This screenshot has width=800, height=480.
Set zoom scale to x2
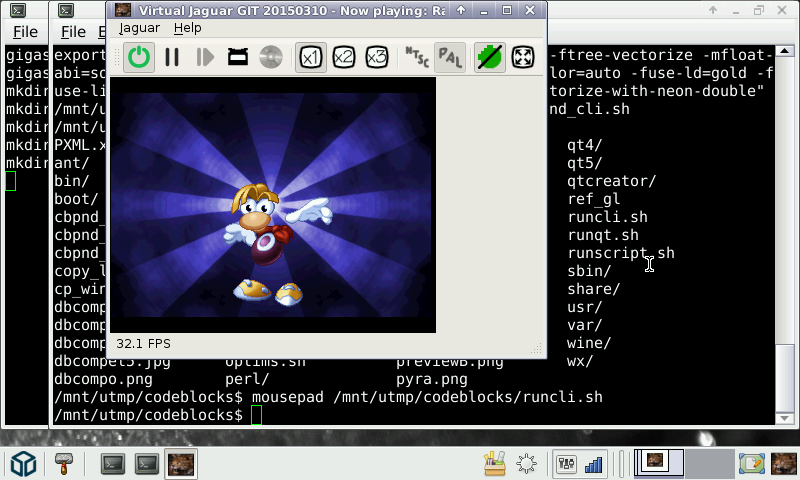(344, 57)
